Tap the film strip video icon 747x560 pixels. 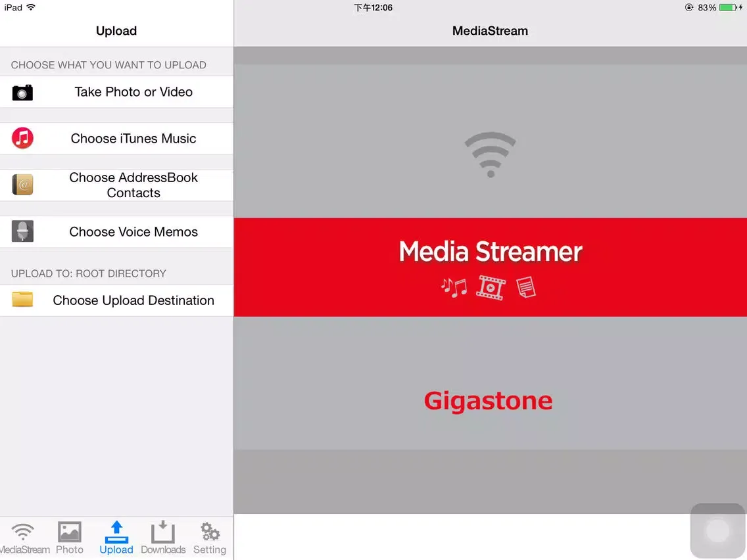491,288
